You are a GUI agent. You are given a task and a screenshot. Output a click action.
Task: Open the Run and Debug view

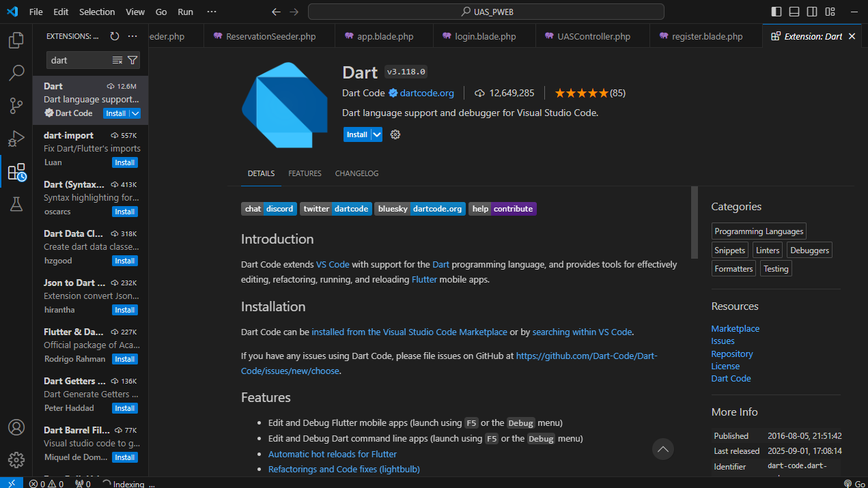click(x=16, y=139)
